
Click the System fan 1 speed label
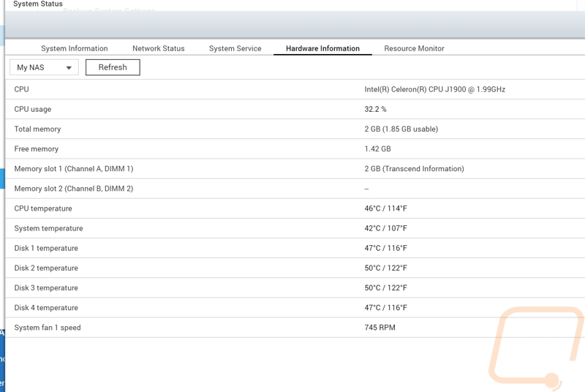coord(48,328)
